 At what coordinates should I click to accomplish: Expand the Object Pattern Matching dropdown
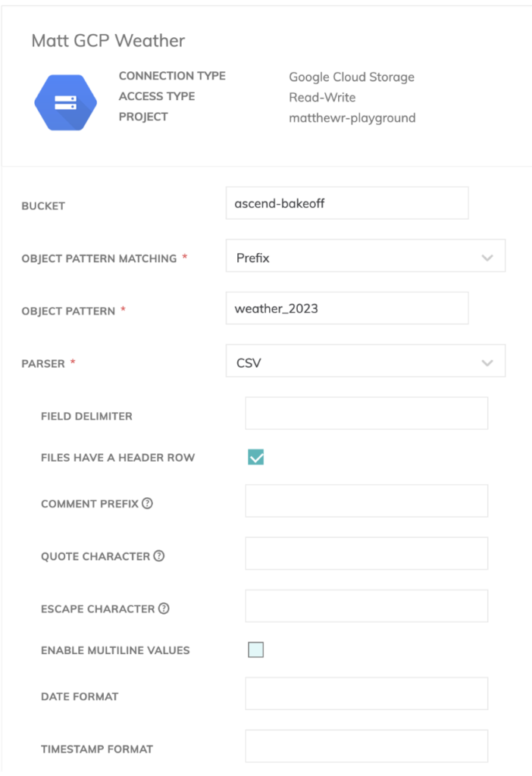[365, 258]
